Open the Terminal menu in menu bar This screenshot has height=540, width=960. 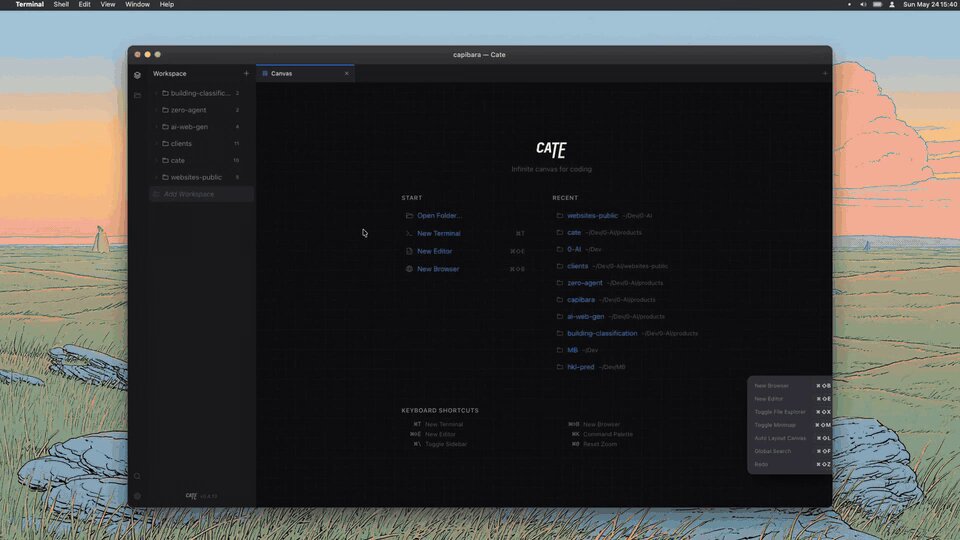coord(29,4)
